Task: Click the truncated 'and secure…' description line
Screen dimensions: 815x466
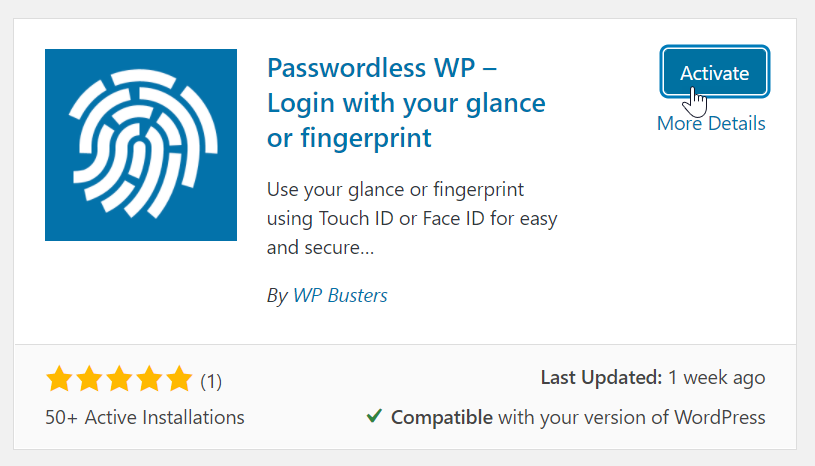Action: click(x=320, y=245)
